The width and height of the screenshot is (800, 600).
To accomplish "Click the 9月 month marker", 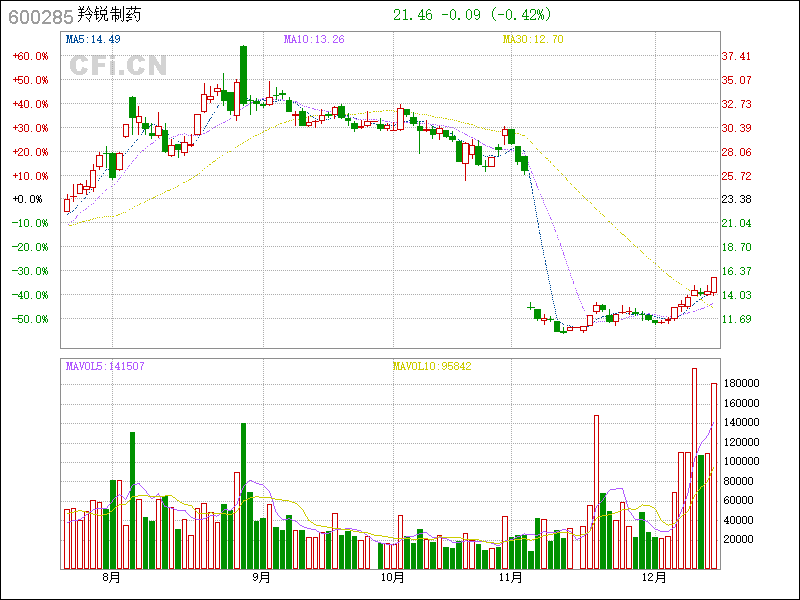I will [x=261, y=577].
